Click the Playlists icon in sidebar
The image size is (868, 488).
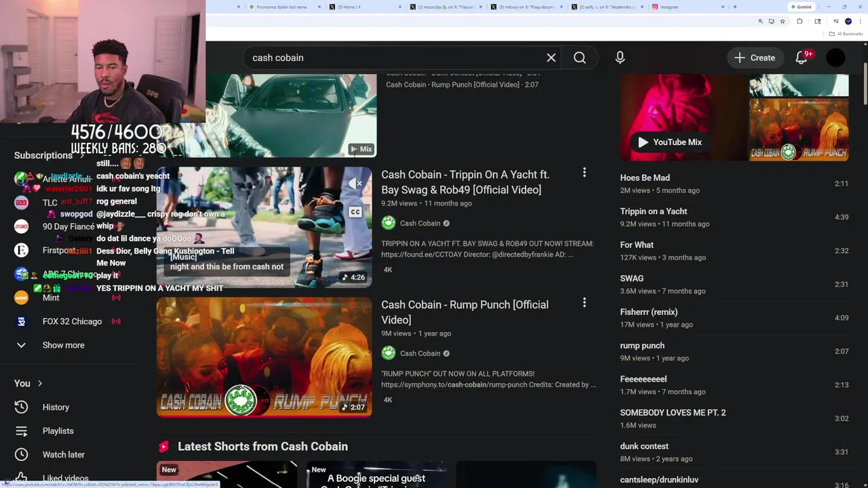[x=21, y=431]
